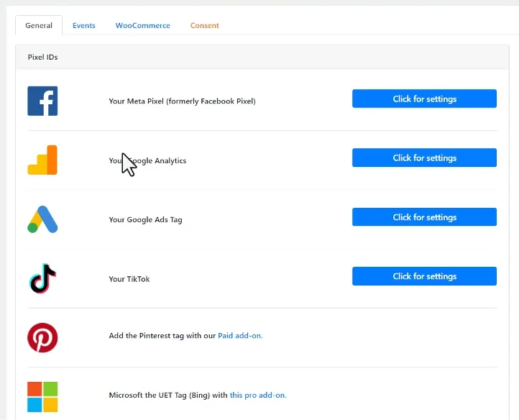Screen dimensions: 519x420
Task: Switch to the General tab
Action: pos(39,25)
